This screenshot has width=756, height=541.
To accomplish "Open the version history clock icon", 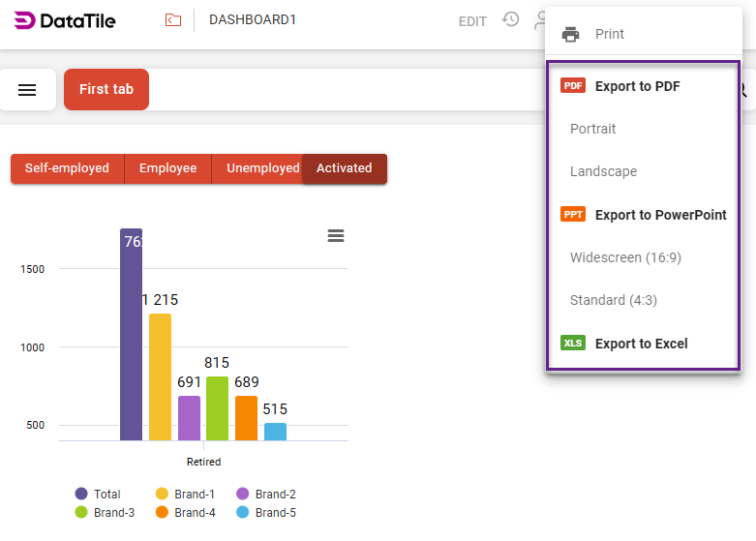I will coord(510,19).
